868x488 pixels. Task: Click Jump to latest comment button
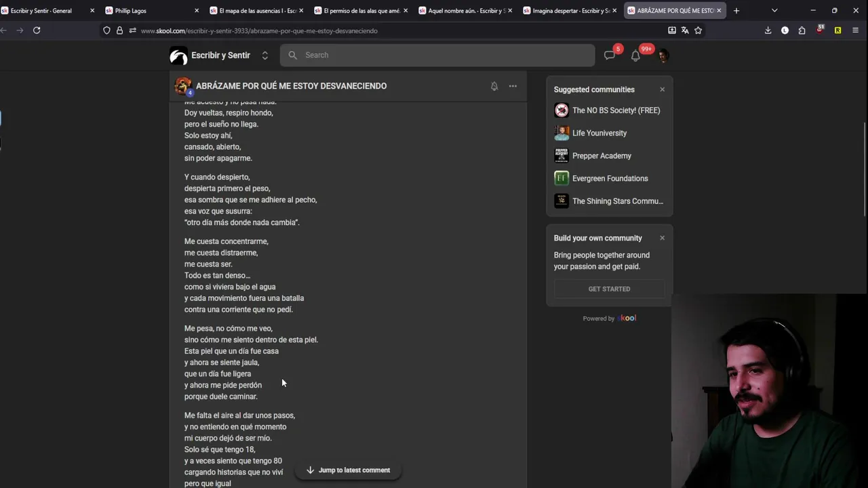click(347, 470)
